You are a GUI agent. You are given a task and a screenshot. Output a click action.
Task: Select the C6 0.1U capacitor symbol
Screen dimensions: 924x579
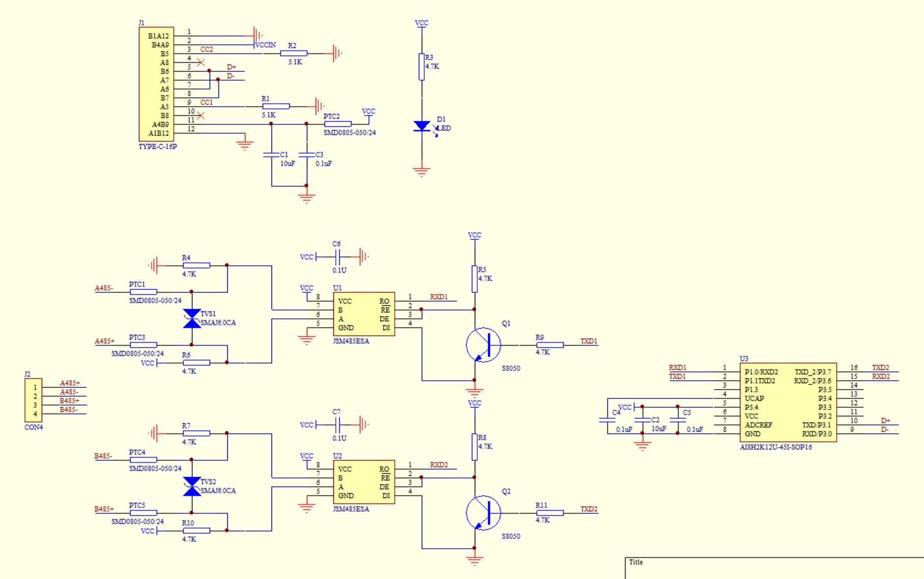337,256
